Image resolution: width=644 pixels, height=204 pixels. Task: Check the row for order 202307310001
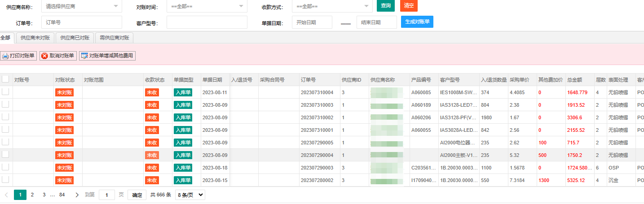(x=5, y=129)
